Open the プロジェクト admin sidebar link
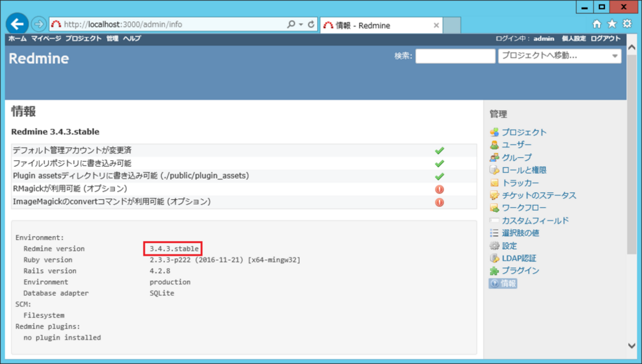Viewport: 642px width, 364px height. tap(524, 132)
